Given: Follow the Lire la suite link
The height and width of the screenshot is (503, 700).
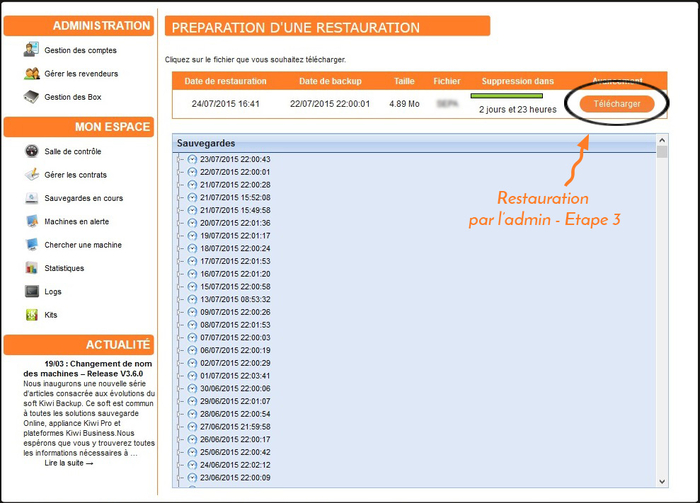Looking at the screenshot, I should [x=69, y=463].
